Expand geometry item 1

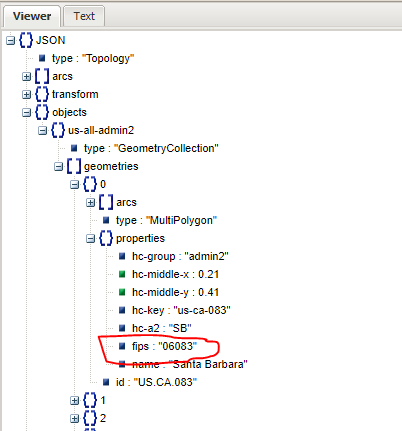click(75, 401)
